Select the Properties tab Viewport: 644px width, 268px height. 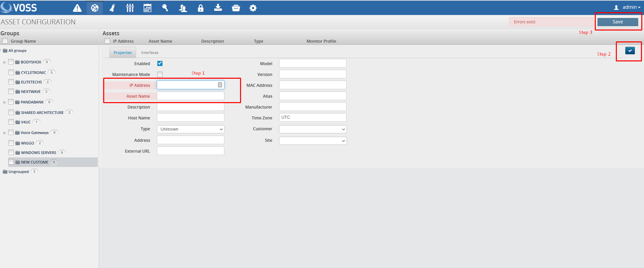(123, 53)
